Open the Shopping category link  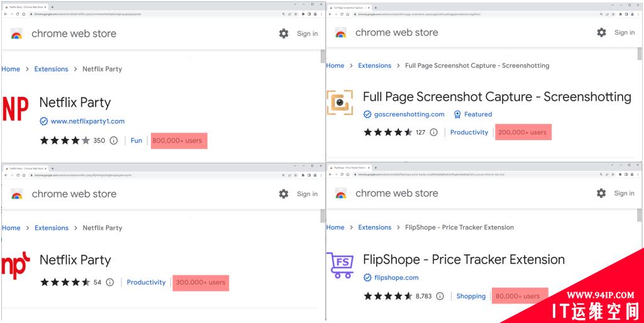[x=470, y=296]
